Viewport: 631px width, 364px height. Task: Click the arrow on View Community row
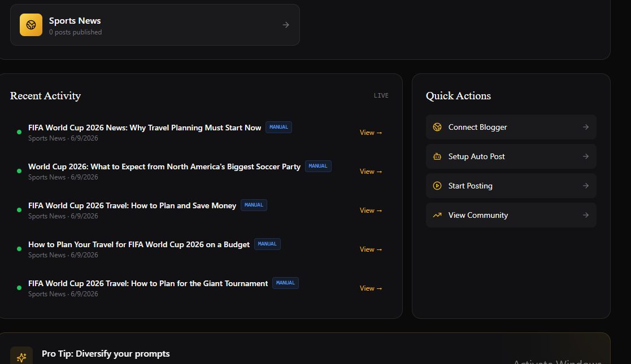(586, 215)
